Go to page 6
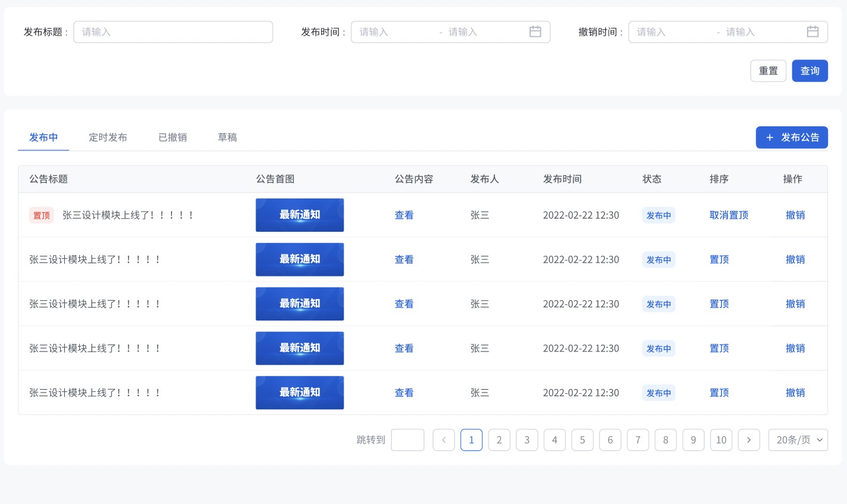847x504 pixels. pyautogui.click(x=610, y=440)
